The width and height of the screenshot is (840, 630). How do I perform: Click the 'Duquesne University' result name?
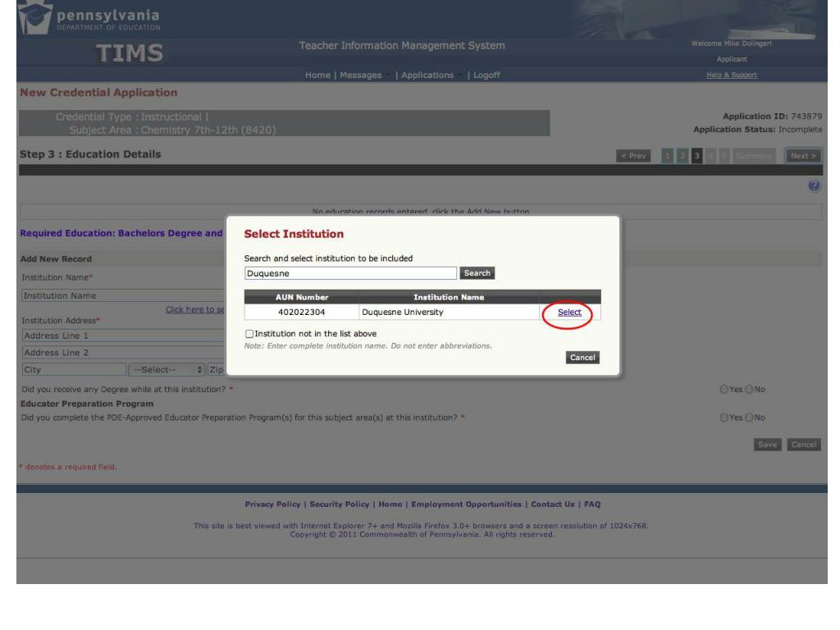click(x=403, y=313)
